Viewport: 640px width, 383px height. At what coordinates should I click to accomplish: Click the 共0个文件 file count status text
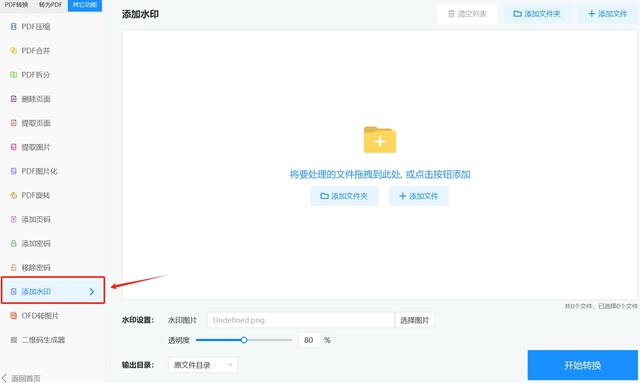point(601,306)
